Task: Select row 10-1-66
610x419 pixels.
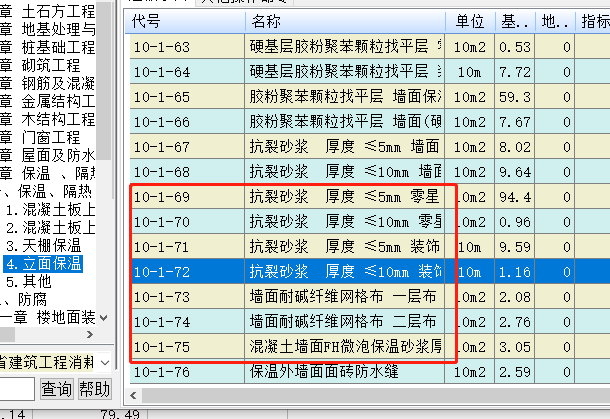Action: (370, 122)
